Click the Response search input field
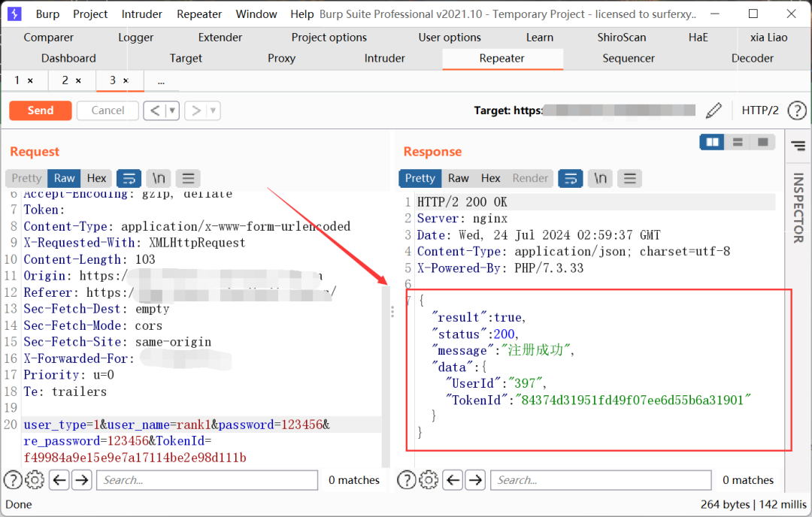 [x=601, y=480]
